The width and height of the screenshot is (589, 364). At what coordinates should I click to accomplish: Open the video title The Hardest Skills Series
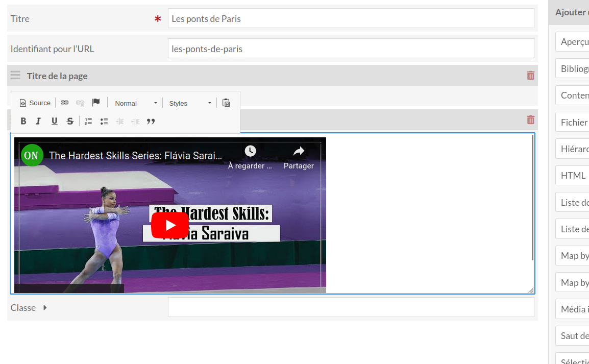[135, 156]
